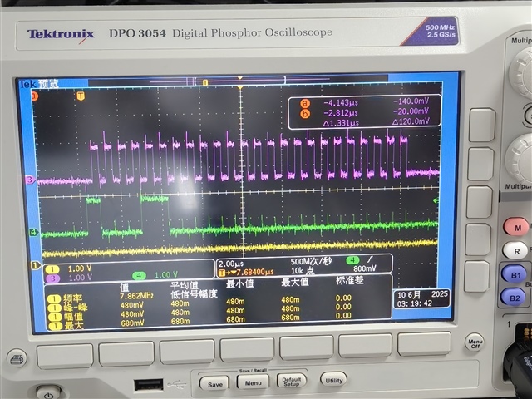The width and height of the screenshot is (532, 399).
Task: Tap the 最大 measurement row label
Action: [72, 326]
